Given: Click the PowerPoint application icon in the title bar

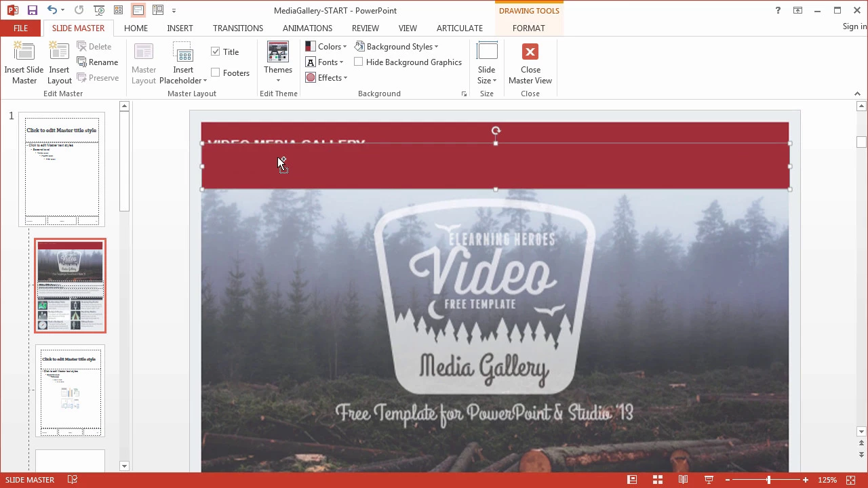Looking at the screenshot, I should coord(12,10).
